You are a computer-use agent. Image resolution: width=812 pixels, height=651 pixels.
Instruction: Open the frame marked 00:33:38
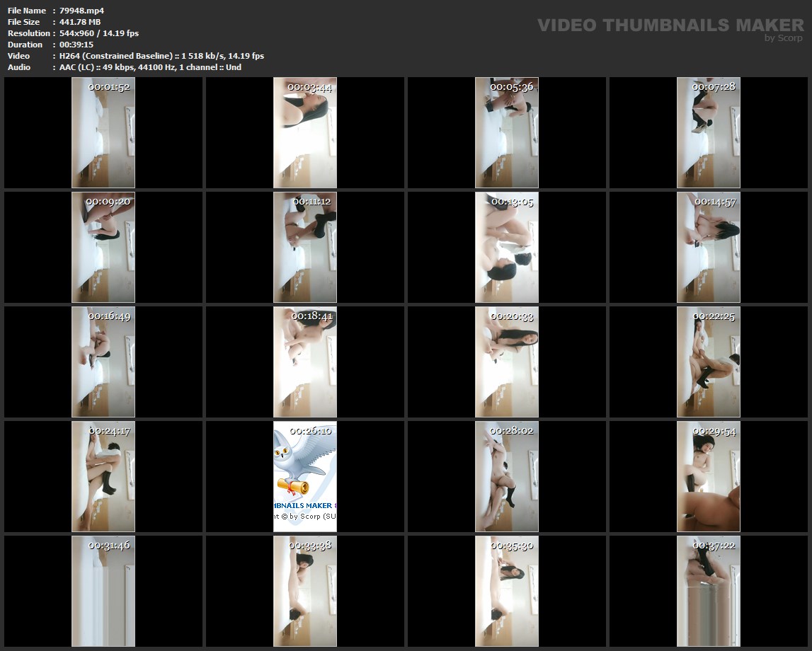tap(305, 591)
